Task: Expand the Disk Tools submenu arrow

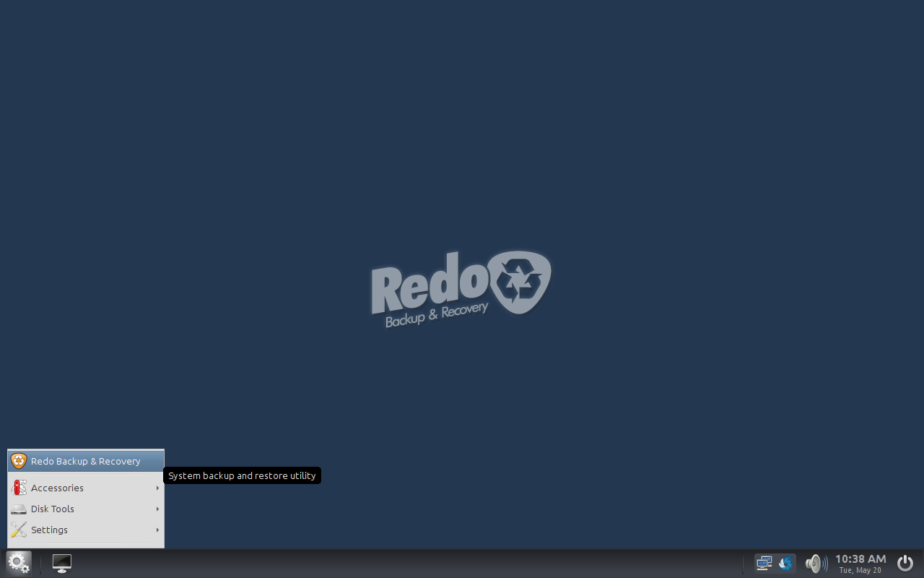Action: pos(157,509)
